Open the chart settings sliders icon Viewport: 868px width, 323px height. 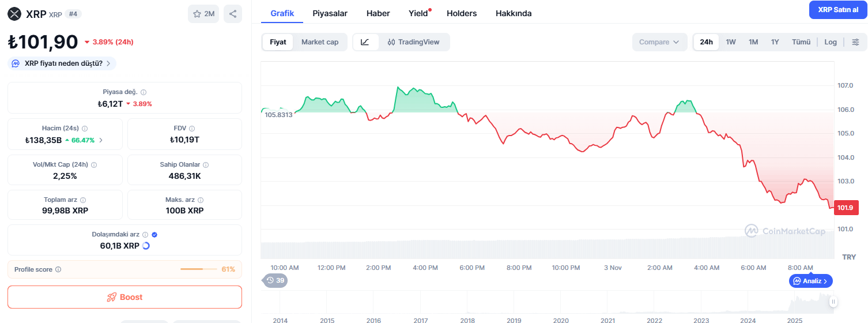pyautogui.click(x=855, y=42)
